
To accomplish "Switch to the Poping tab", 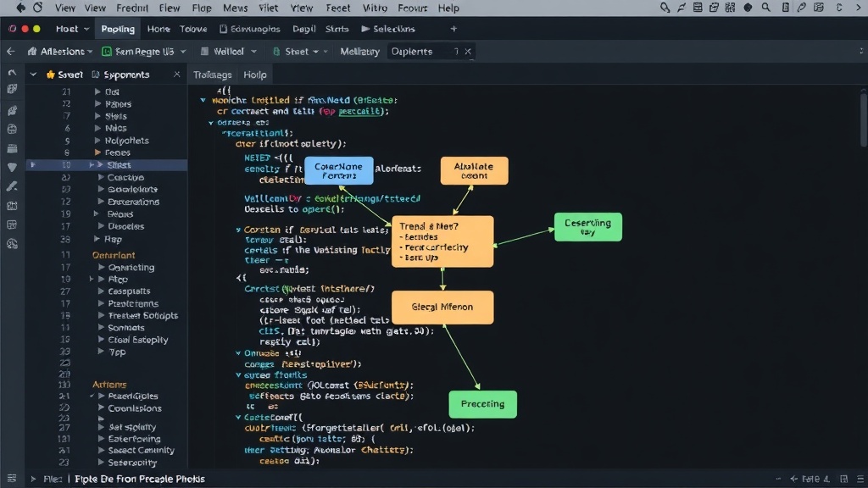I will pyautogui.click(x=117, y=29).
